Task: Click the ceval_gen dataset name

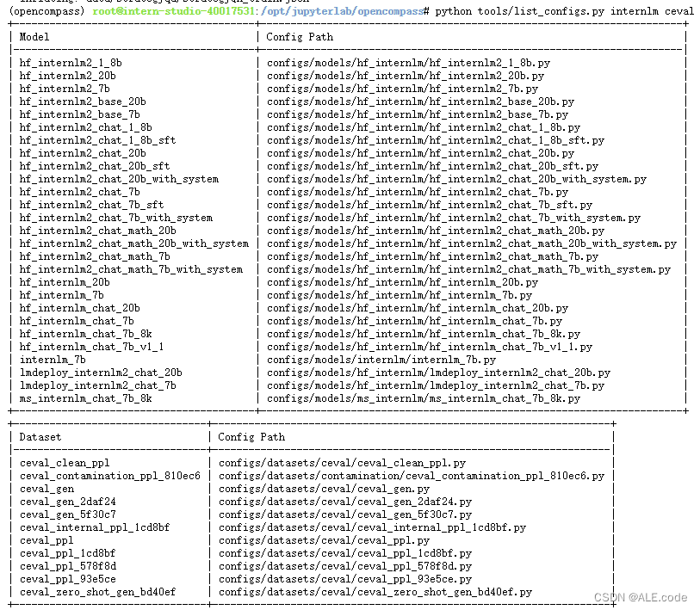Action: [x=46, y=490]
